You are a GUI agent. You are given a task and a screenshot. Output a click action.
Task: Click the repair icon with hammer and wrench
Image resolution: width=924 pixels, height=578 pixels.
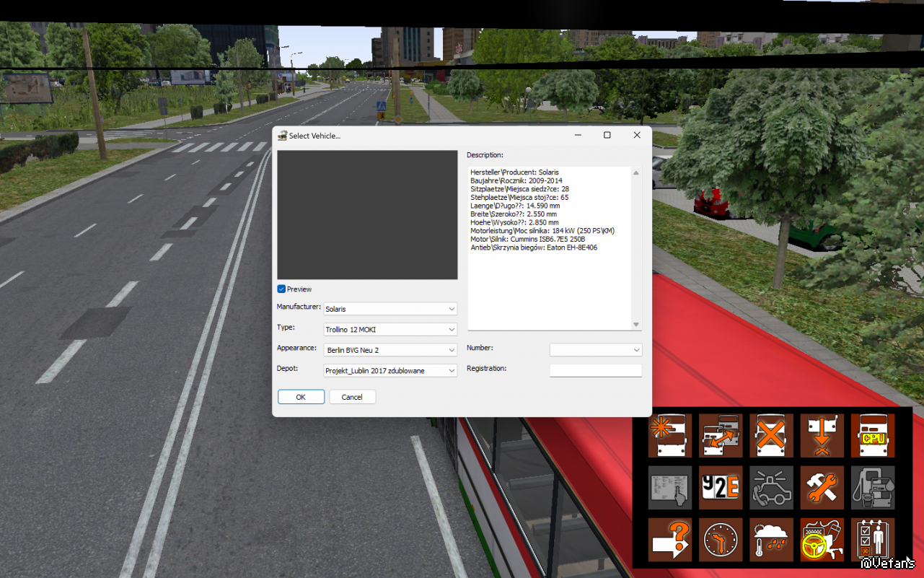(822, 487)
